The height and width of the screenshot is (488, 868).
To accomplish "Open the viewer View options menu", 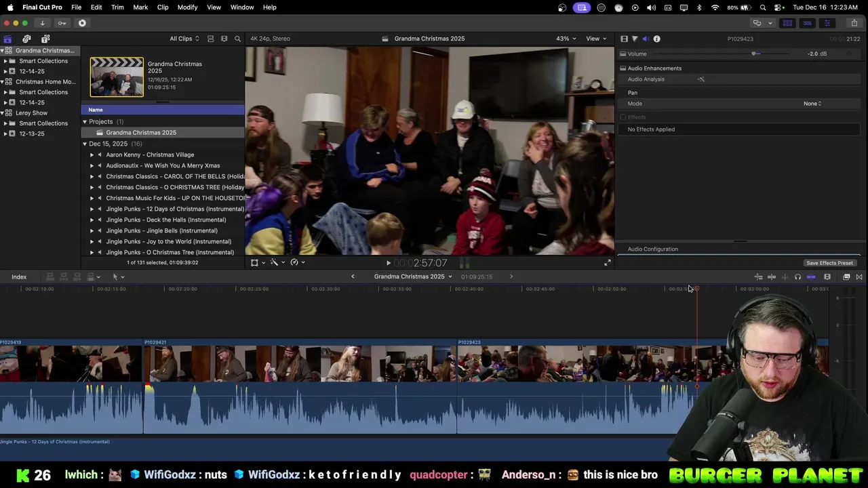I will point(596,39).
